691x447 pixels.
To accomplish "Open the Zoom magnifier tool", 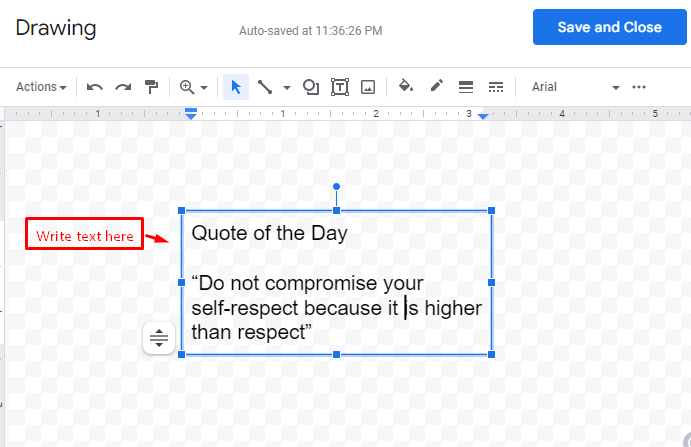I will tap(187, 87).
